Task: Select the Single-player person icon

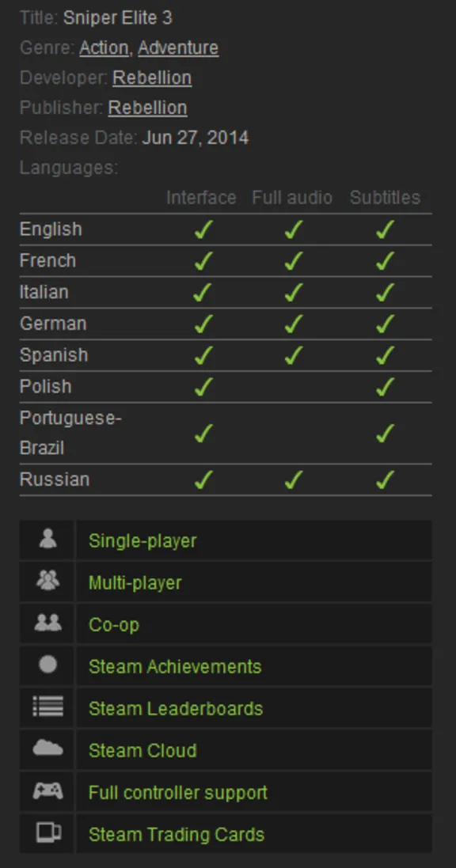Action: point(46,540)
